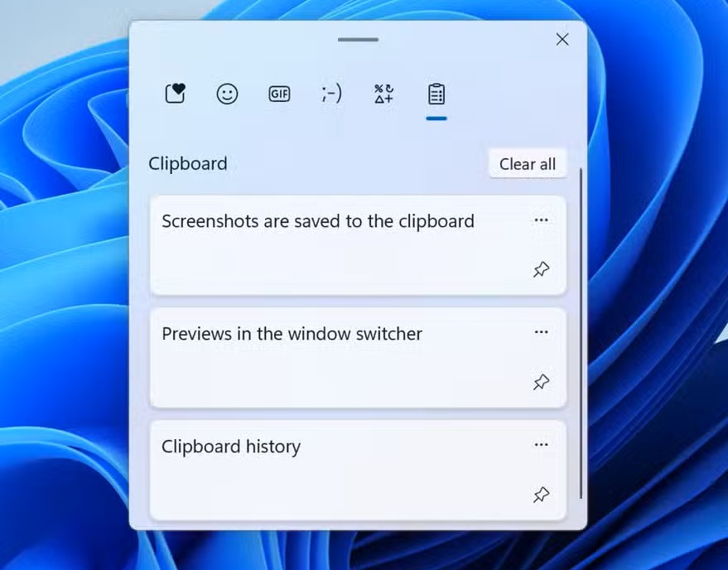The image size is (728, 570).
Task: Open the Symbols tab
Action: coord(384,94)
